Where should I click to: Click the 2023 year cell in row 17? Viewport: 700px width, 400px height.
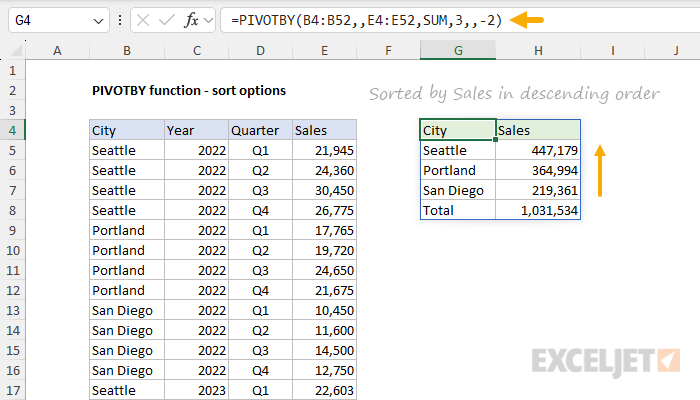point(196,390)
